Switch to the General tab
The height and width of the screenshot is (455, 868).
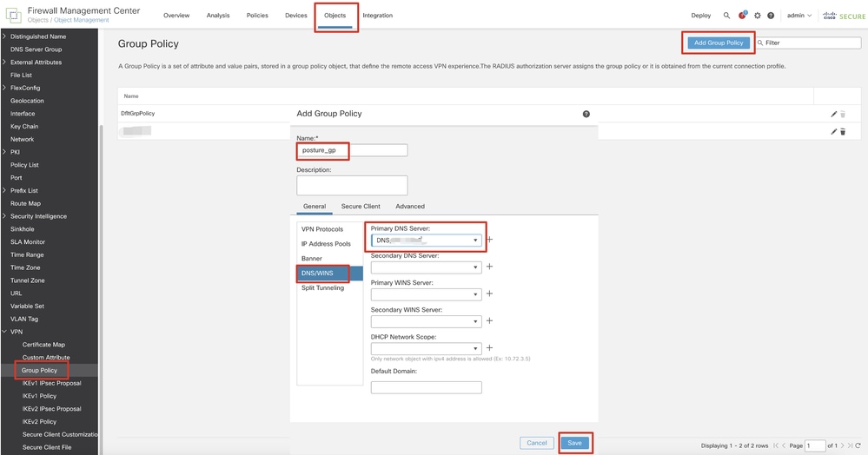point(315,207)
